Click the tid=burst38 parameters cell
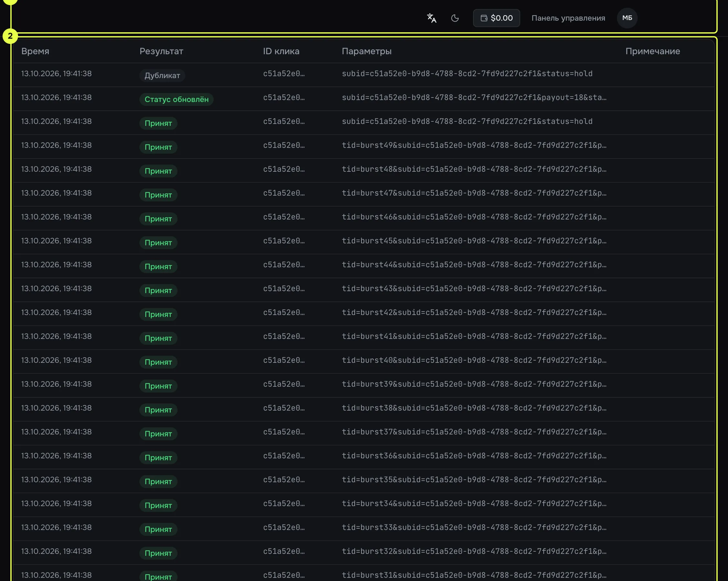Image resolution: width=728 pixels, height=581 pixels. point(474,408)
